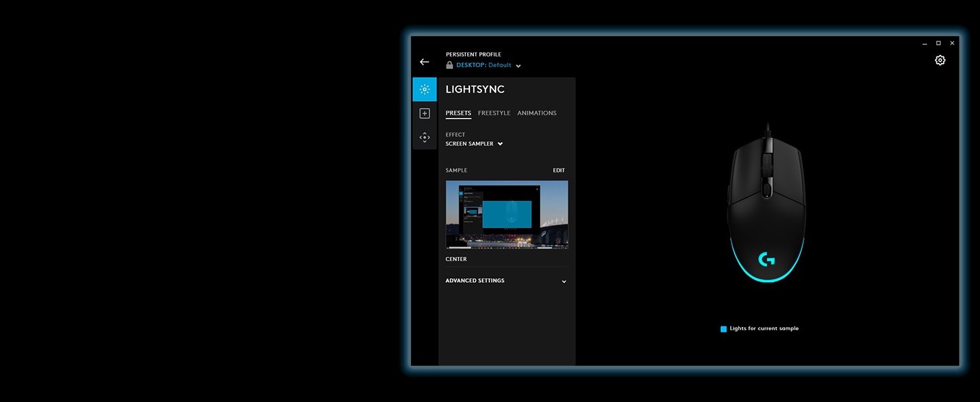Minimize the G HUB window
The width and height of the screenshot is (980, 402).
pos(925,44)
